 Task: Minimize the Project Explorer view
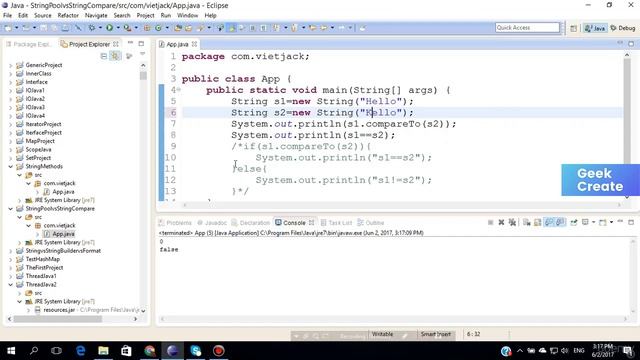click(130, 43)
